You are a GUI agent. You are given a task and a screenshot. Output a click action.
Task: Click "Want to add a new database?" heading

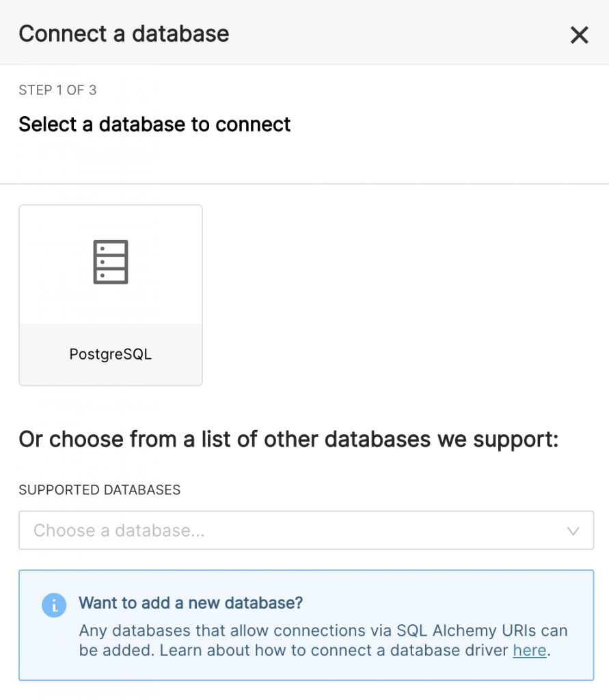(191, 603)
